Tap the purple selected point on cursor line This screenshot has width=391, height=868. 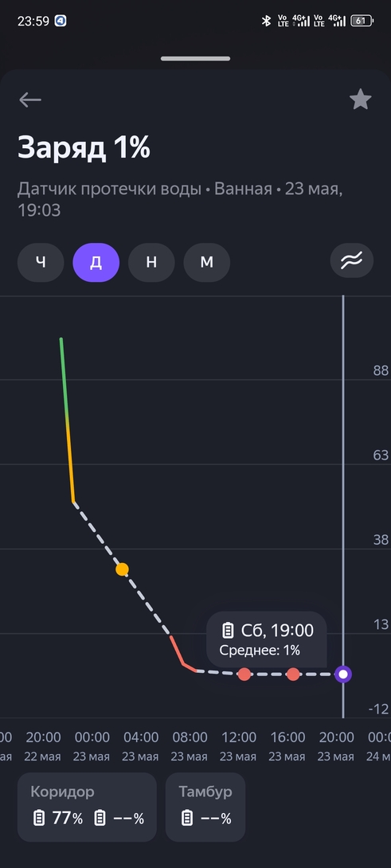[343, 674]
